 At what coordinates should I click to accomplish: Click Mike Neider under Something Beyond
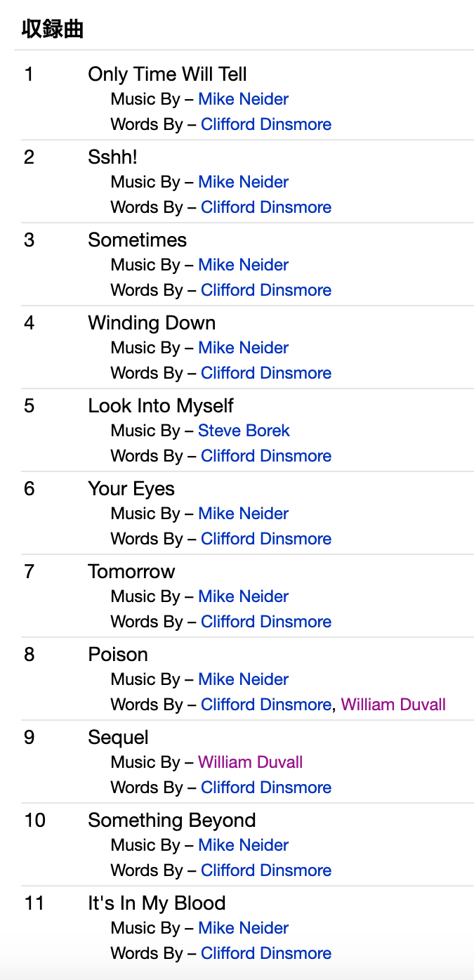coord(243,845)
